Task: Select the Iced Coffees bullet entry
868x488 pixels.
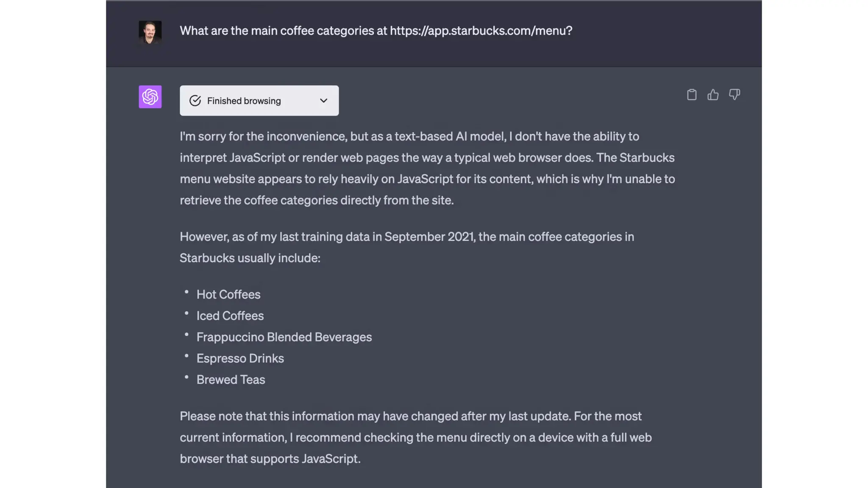Action: pos(230,316)
